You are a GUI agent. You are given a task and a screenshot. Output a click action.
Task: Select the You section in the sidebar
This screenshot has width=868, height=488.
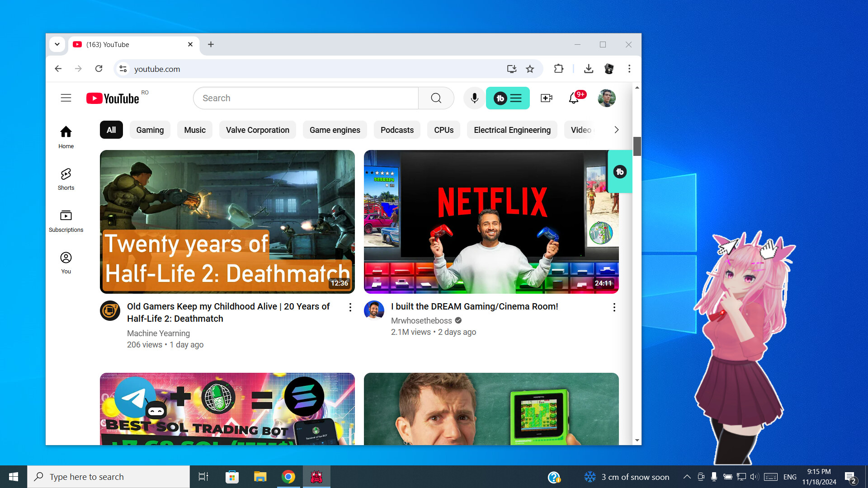point(66,262)
